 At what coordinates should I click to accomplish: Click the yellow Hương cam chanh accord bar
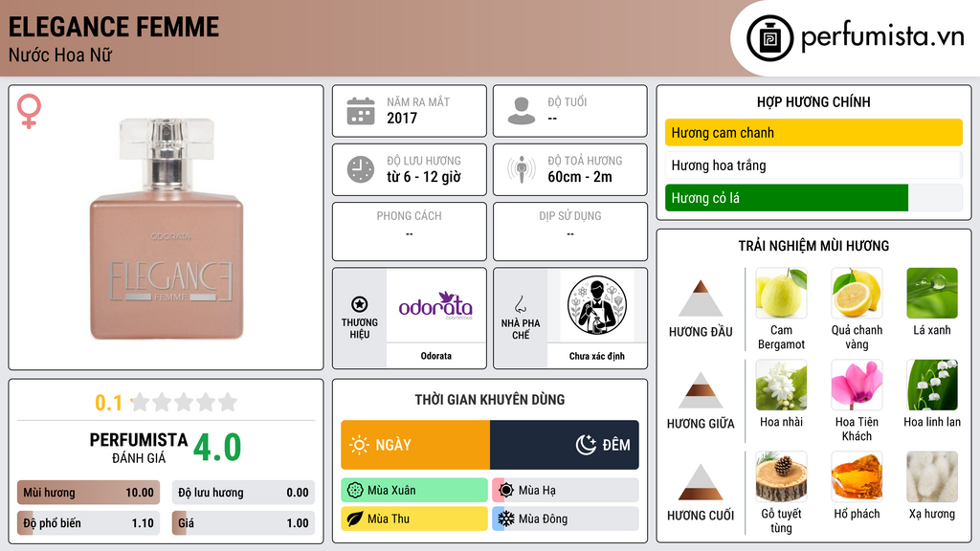(x=813, y=132)
